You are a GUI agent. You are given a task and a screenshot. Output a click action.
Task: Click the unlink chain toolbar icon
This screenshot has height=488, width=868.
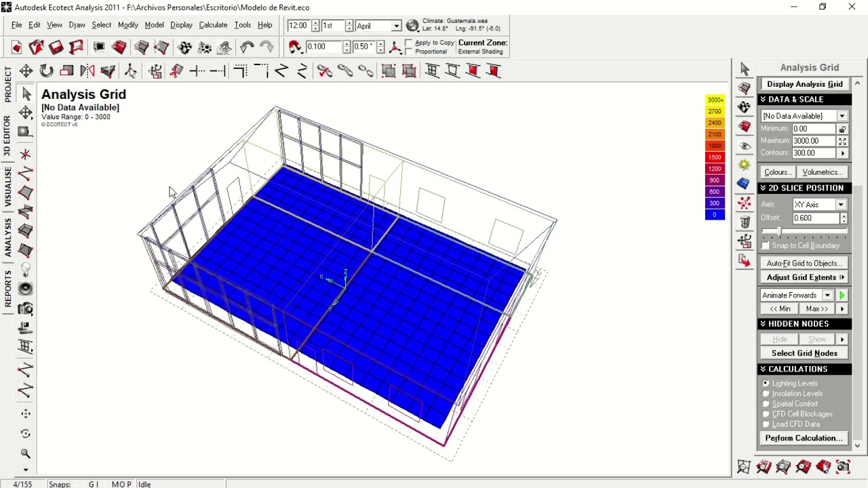pos(366,71)
